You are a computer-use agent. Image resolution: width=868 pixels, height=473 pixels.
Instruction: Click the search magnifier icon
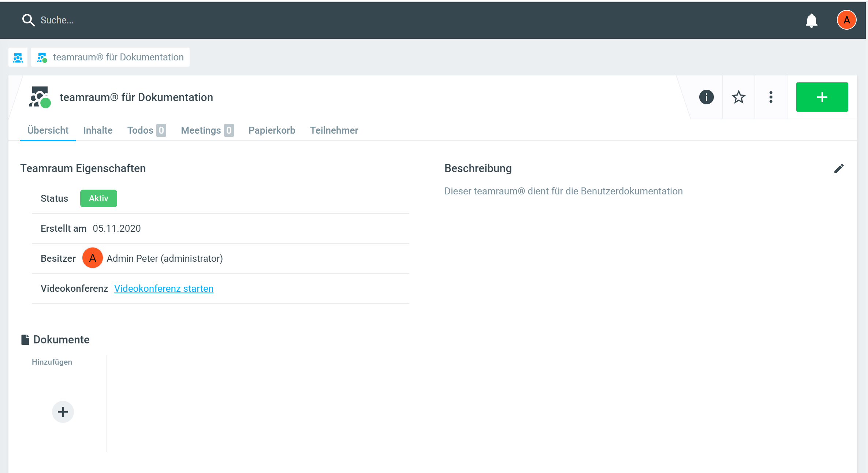pyautogui.click(x=28, y=20)
